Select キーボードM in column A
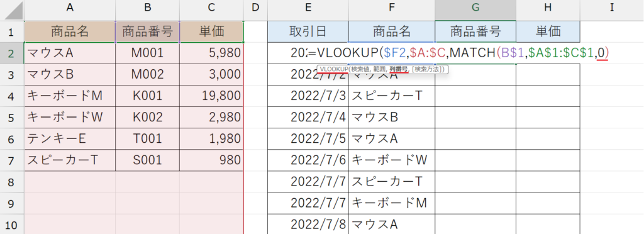 click(69, 96)
